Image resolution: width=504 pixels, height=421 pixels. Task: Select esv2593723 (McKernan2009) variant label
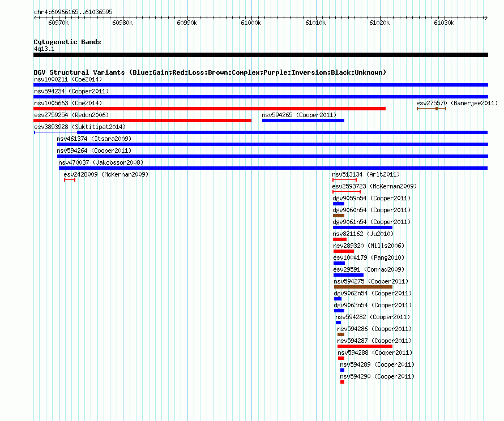tap(374, 186)
